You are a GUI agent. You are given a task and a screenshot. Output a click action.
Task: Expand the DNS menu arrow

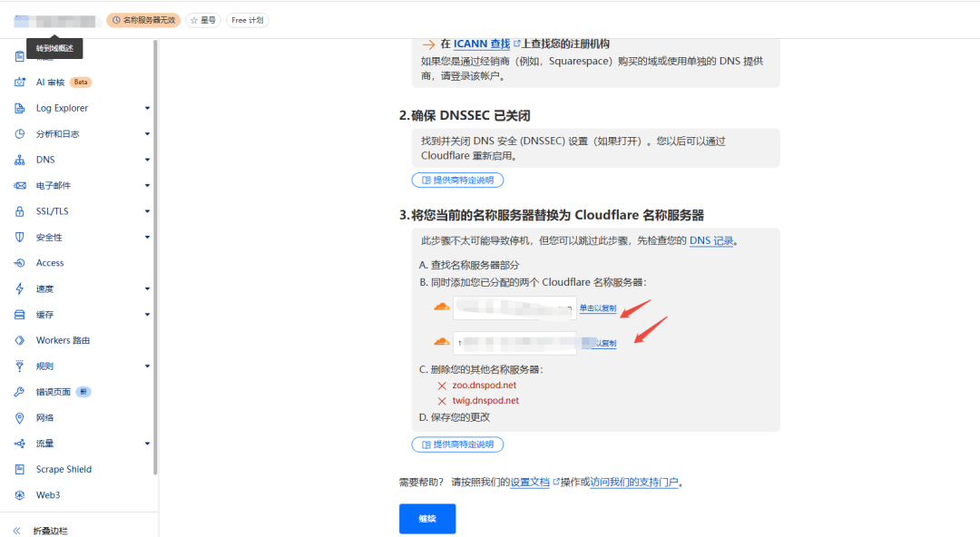tap(148, 160)
